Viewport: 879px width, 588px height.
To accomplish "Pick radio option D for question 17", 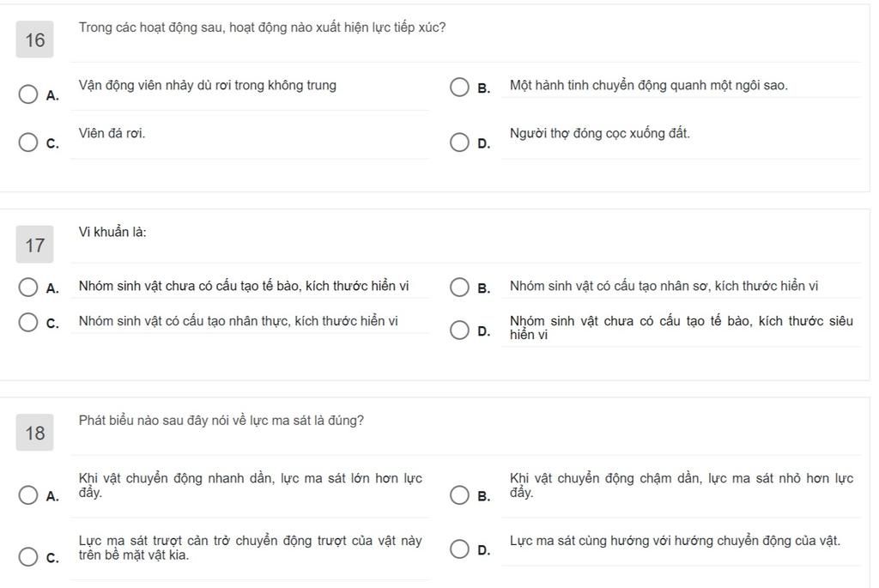I will (460, 330).
